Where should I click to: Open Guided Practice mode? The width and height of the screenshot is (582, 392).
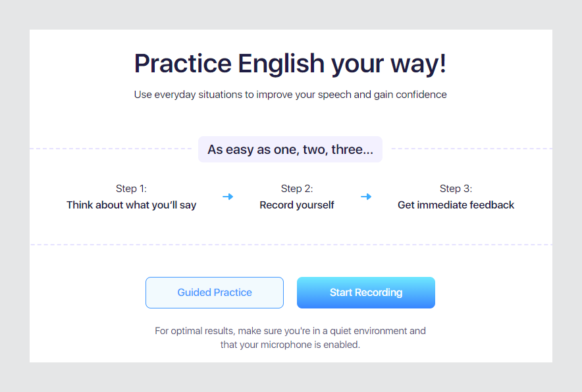click(x=215, y=293)
